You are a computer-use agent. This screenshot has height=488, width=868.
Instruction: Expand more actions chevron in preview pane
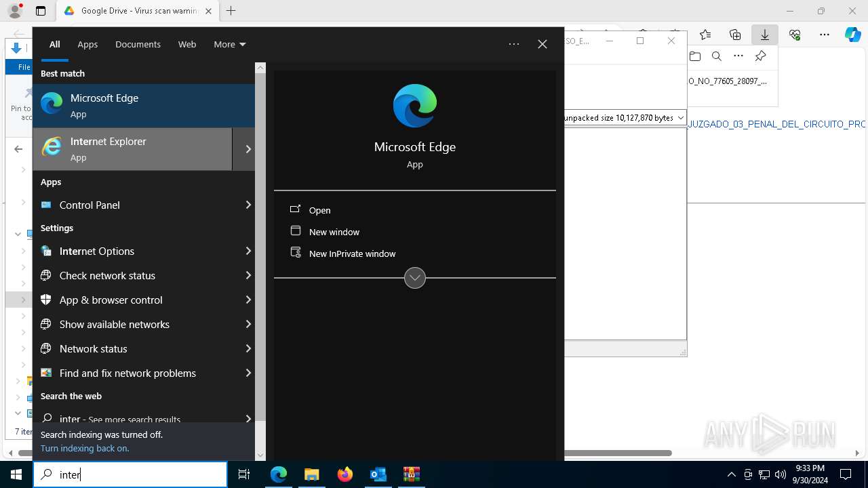point(415,278)
